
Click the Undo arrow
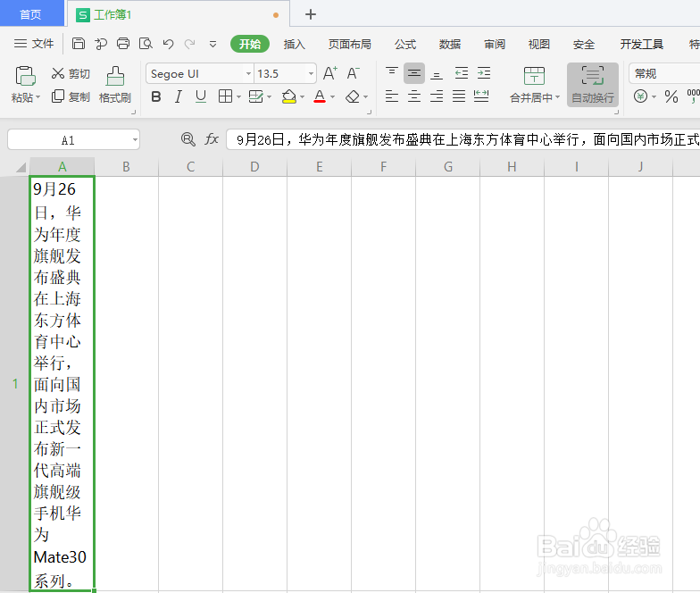coord(168,43)
